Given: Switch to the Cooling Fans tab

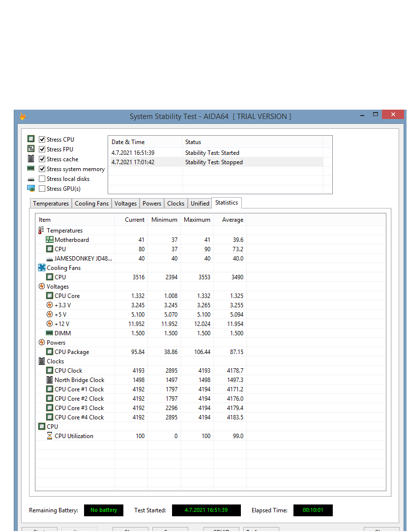Looking at the screenshot, I should click(91, 203).
